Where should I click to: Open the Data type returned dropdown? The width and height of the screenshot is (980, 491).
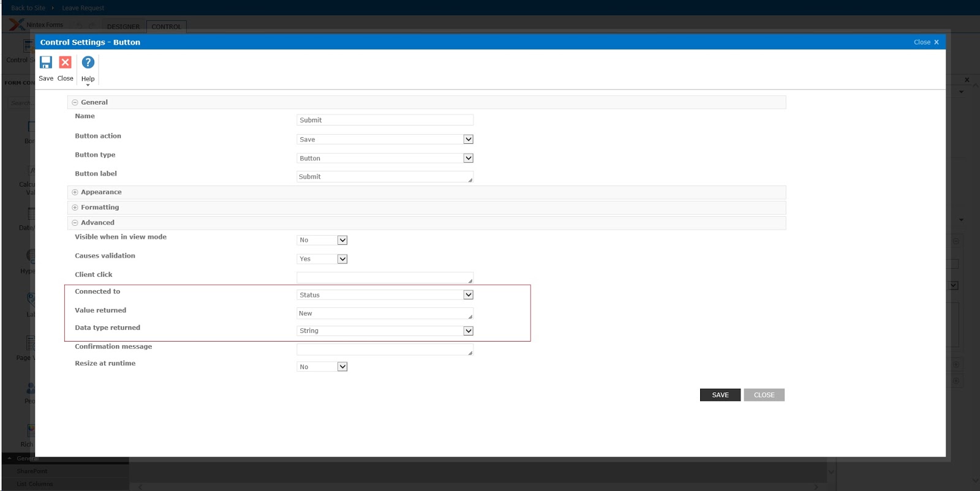coord(385,331)
